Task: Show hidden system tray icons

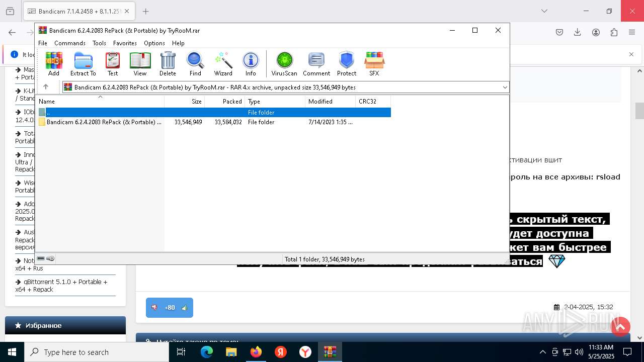Action: pyautogui.click(x=542, y=352)
